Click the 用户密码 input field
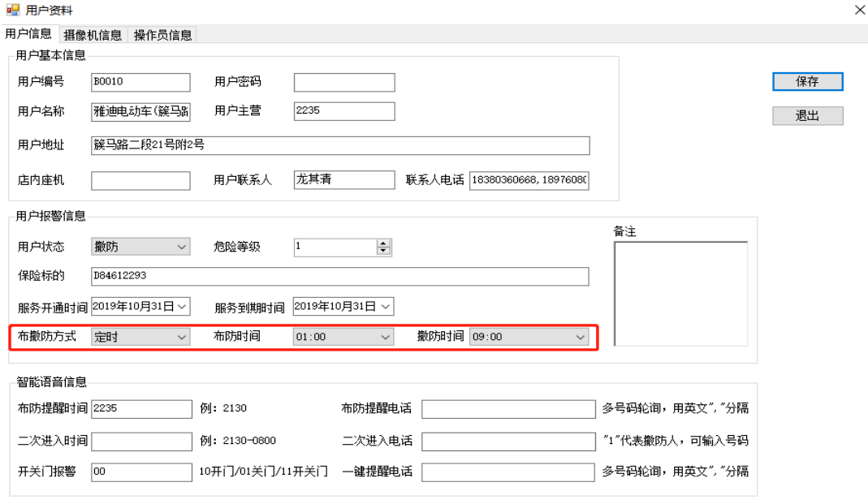 click(x=344, y=83)
